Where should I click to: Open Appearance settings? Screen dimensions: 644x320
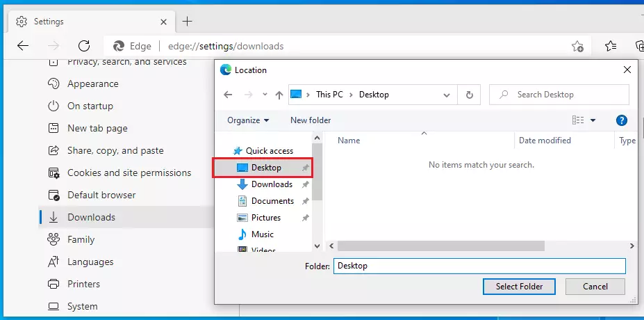pos(93,84)
